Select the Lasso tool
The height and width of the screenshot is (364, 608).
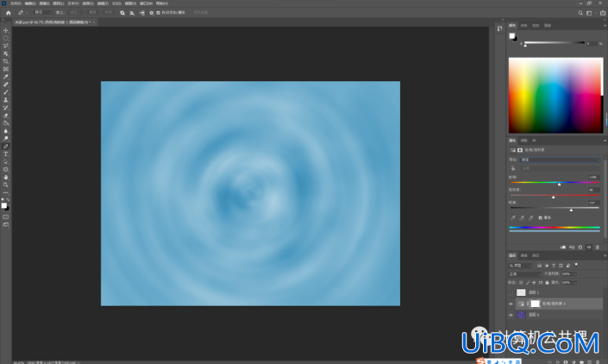click(x=6, y=46)
